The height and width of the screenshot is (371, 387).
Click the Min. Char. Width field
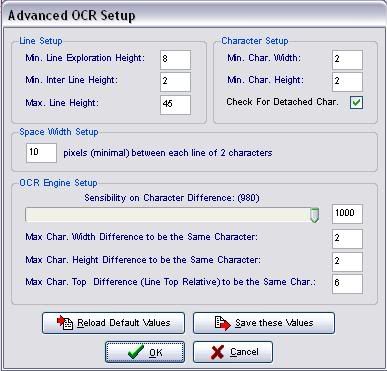click(x=347, y=60)
